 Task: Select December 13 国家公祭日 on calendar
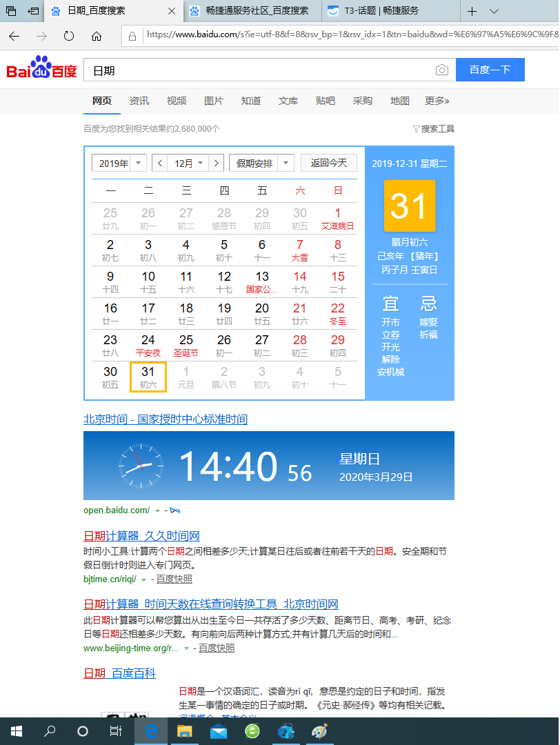pos(261,281)
